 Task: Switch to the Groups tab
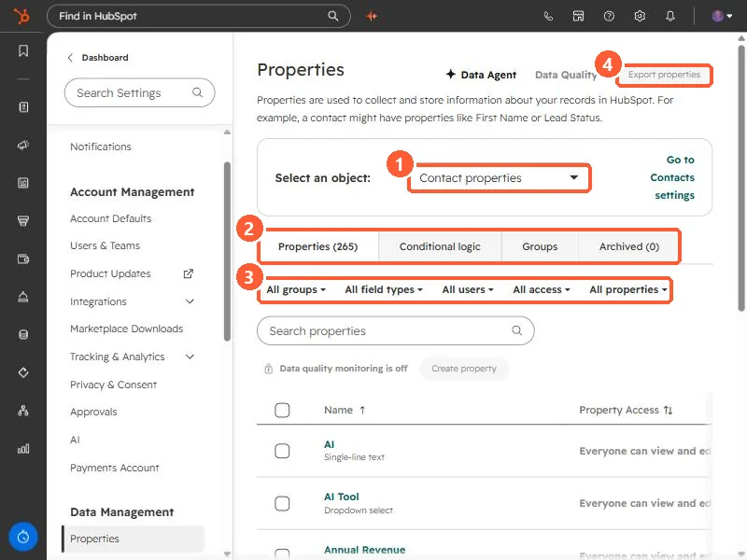[x=540, y=246]
